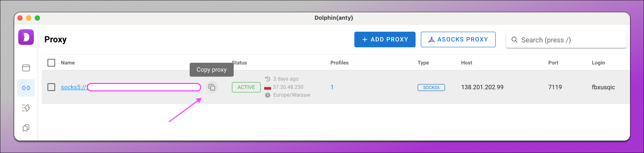Open the profiles count 1 link
The width and height of the screenshot is (644, 153).
332,87
